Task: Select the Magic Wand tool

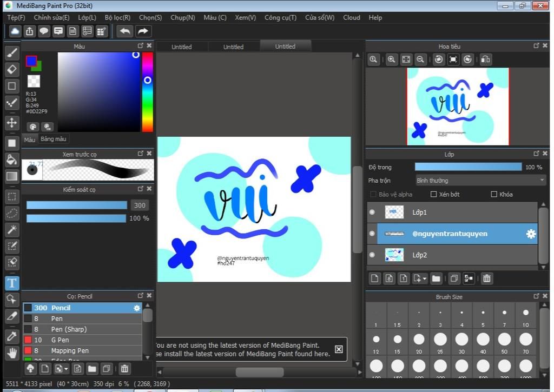Action: click(12, 230)
